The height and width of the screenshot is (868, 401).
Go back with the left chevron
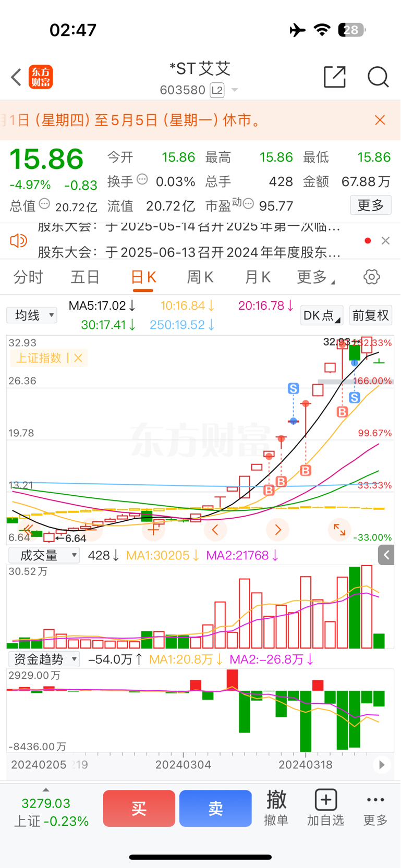tap(17, 77)
